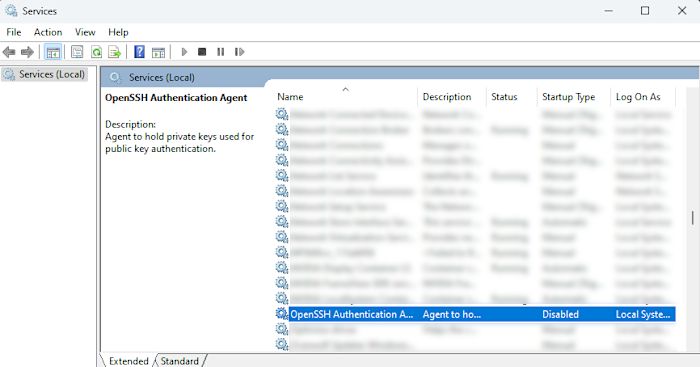This screenshot has height=367, width=700.
Task: Maximize the Services window
Action: (x=645, y=11)
